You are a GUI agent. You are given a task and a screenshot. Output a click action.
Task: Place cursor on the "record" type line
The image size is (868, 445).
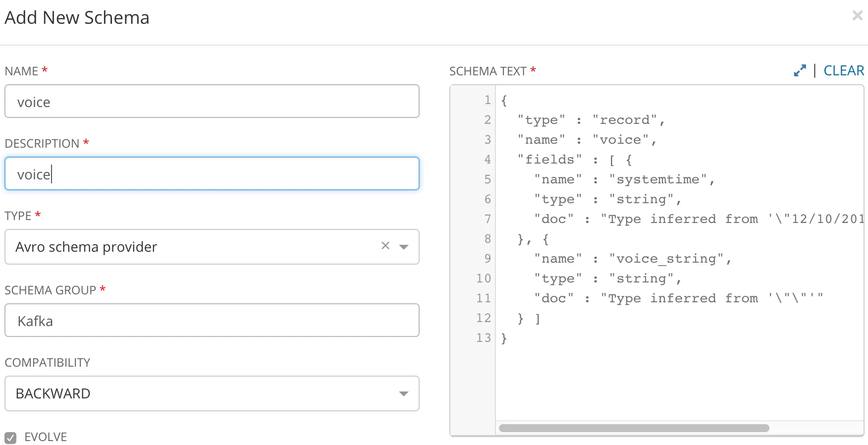coord(591,120)
